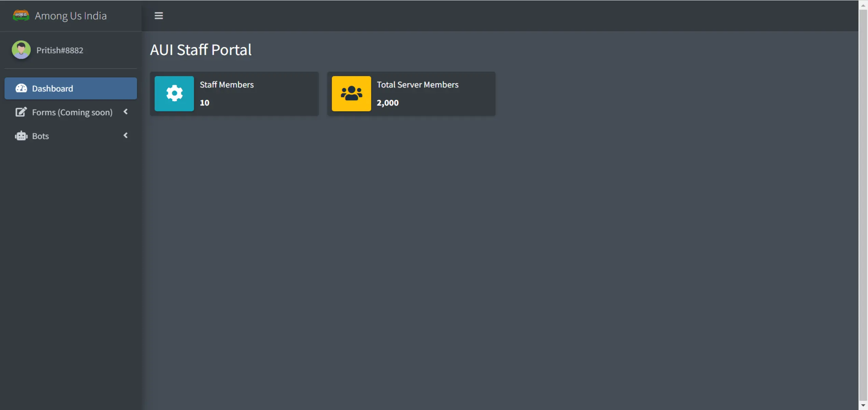868x410 pixels.
Task: Click the Pritish#8882 user avatar
Action: point(21,50)
